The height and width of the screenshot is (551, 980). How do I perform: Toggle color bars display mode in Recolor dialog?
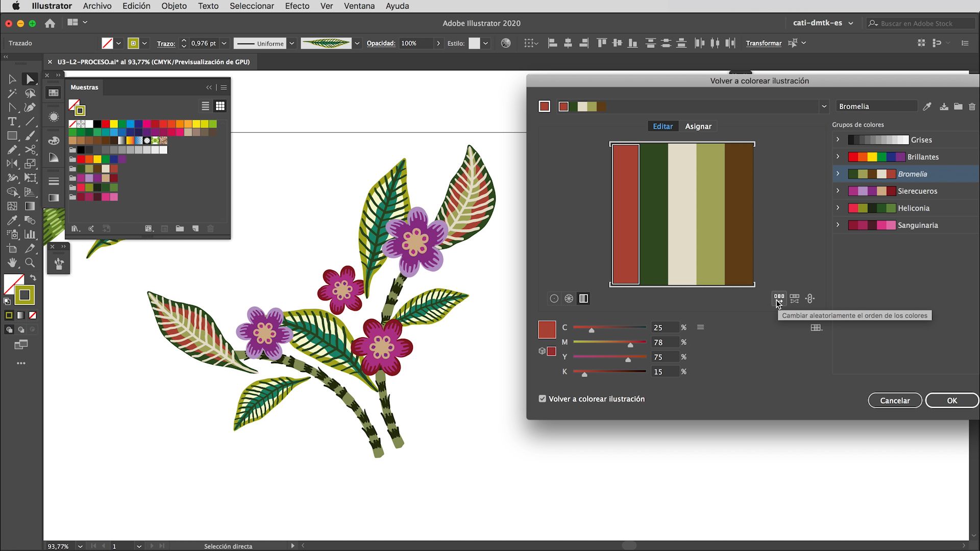[583, 298]
